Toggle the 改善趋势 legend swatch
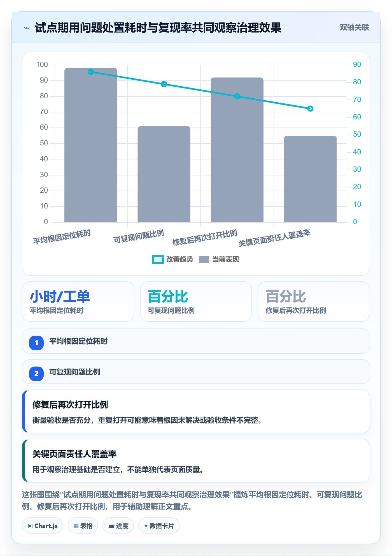The image size is (392, 556). [x=158, y=260]
